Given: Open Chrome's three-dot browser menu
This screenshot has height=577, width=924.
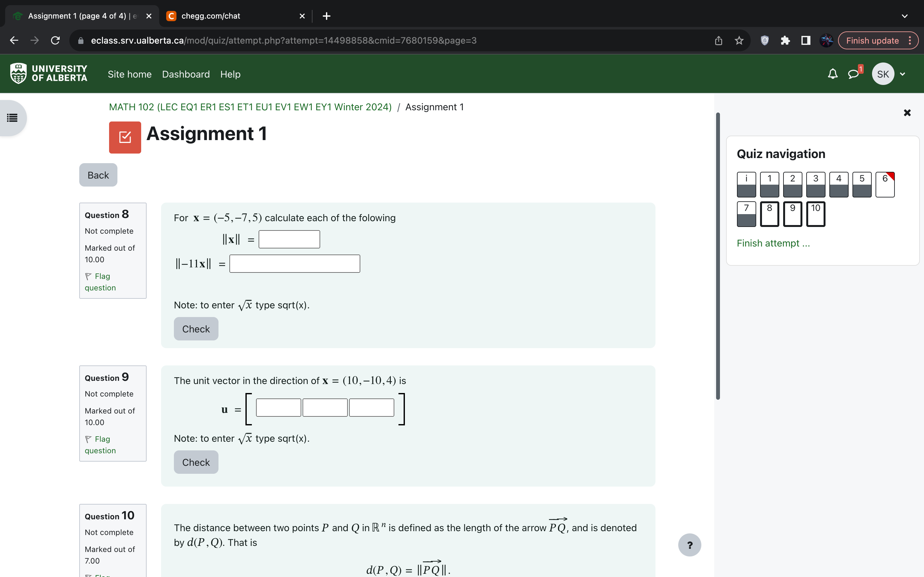Looking at the screenshot, I should [910, 40].
